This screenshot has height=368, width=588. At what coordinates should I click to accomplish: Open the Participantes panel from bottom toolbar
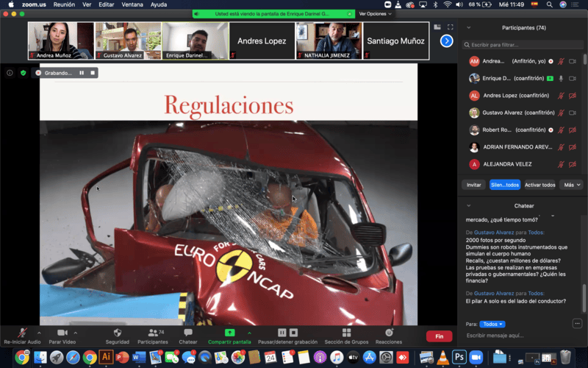click(153, 336)
